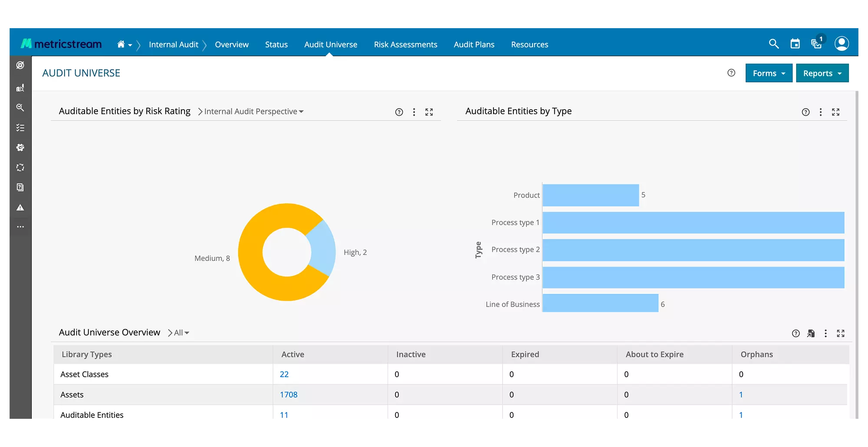The width and height of the screenshot is (868, 447).
Task: Open help for Risk Rating chart
Action: point(399,112)
